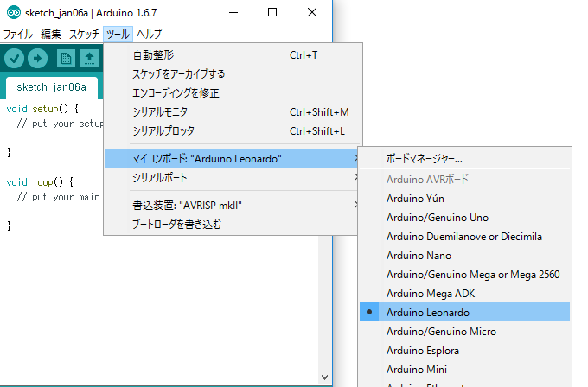Select Arduino Nano board
The width and height of the screenshot is (588, 387).
(464, 256)
